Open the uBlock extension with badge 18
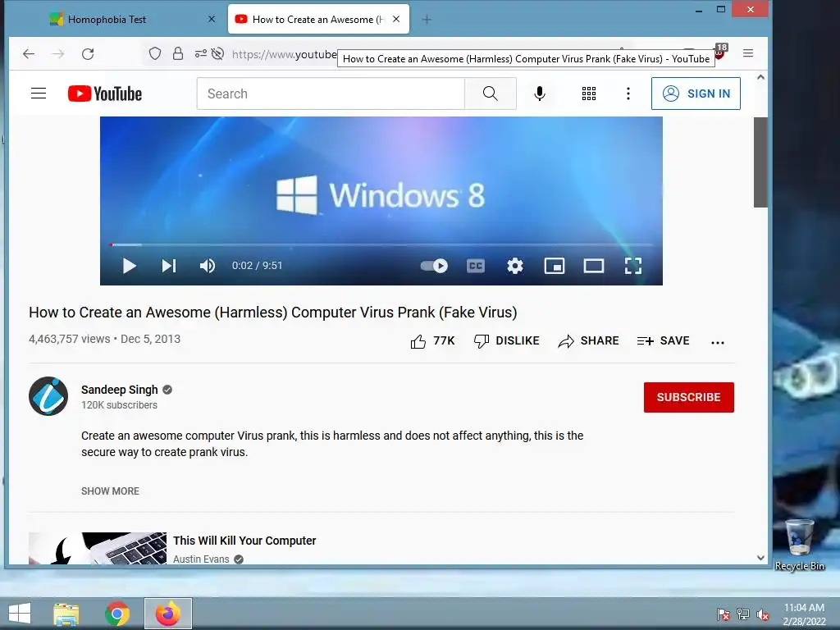The height and width of the screenshot is (630, 840). pos(720,52)
